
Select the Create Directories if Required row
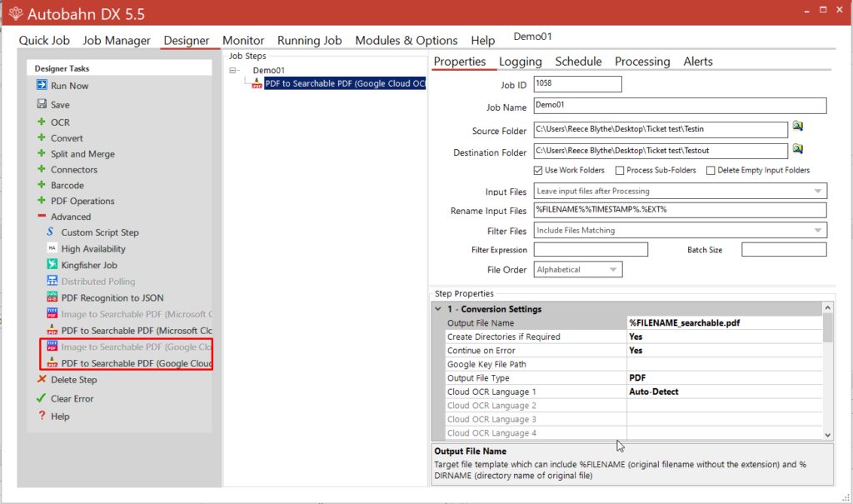tap(634, 337)
